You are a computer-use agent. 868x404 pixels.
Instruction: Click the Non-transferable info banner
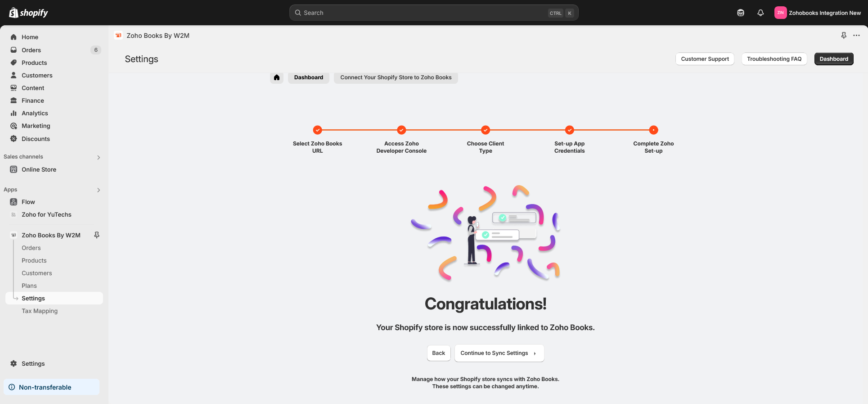coord(51,387)
